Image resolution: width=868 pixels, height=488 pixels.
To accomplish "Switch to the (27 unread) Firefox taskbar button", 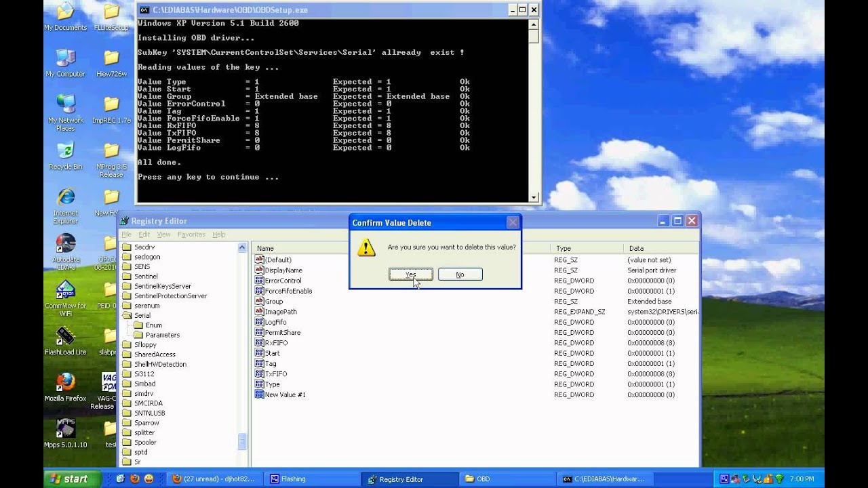I will (213, 479).
